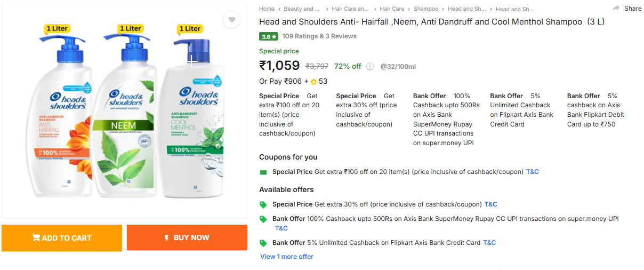Open T&C for extra 30% off offer

click(490, 204)
